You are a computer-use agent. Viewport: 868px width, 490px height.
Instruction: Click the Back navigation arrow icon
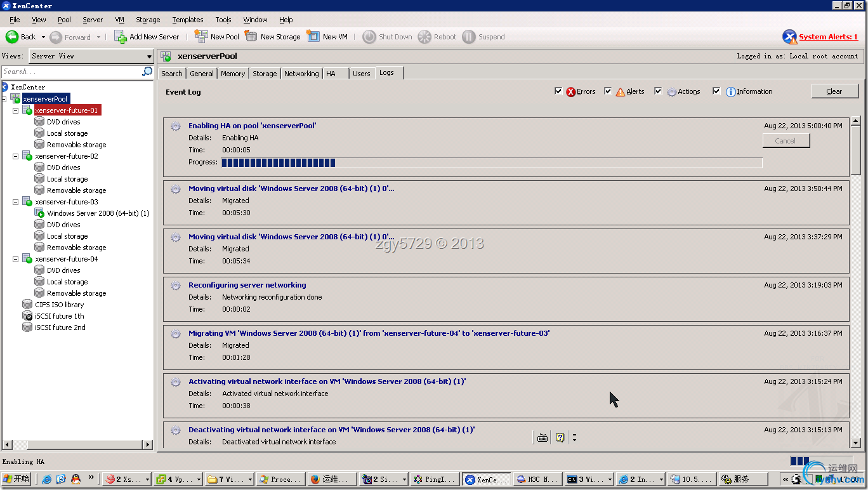12,37
